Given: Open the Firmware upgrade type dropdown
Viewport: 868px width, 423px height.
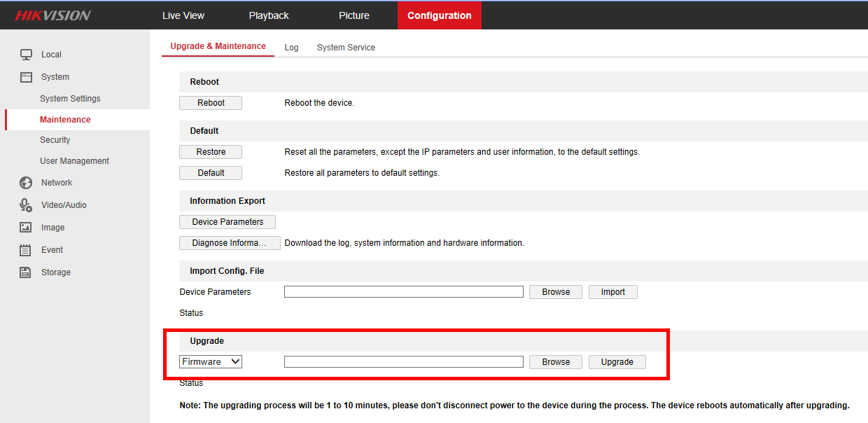Looking at the screenshot, I should 211,362.
